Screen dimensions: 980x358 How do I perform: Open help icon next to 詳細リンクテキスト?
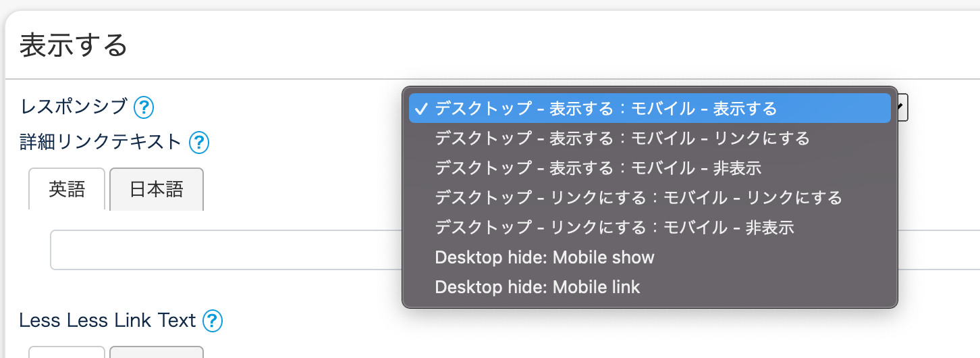198,142
